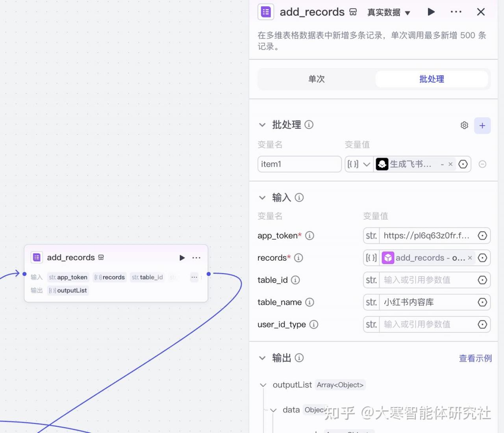This screenshot has height=433, width=504.
Task: Delete the item1 batch variable row
Action: tap(482, 164)
